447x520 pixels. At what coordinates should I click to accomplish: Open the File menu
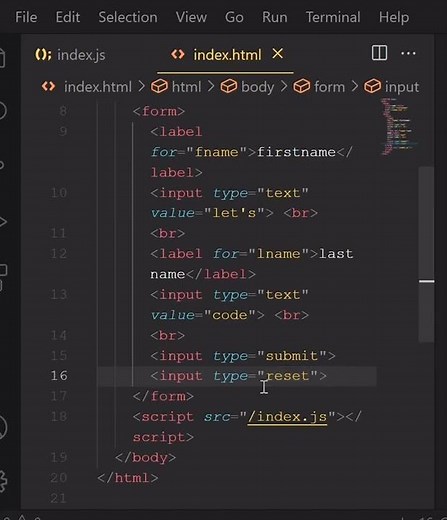coord(26,17)
